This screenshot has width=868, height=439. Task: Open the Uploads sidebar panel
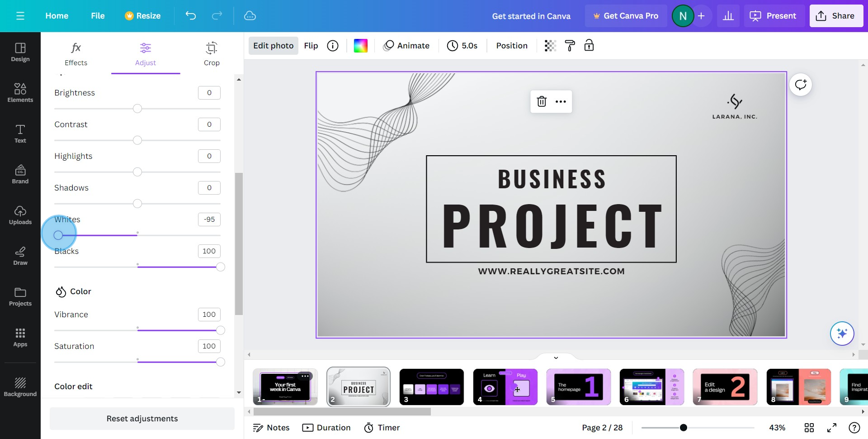20,215
